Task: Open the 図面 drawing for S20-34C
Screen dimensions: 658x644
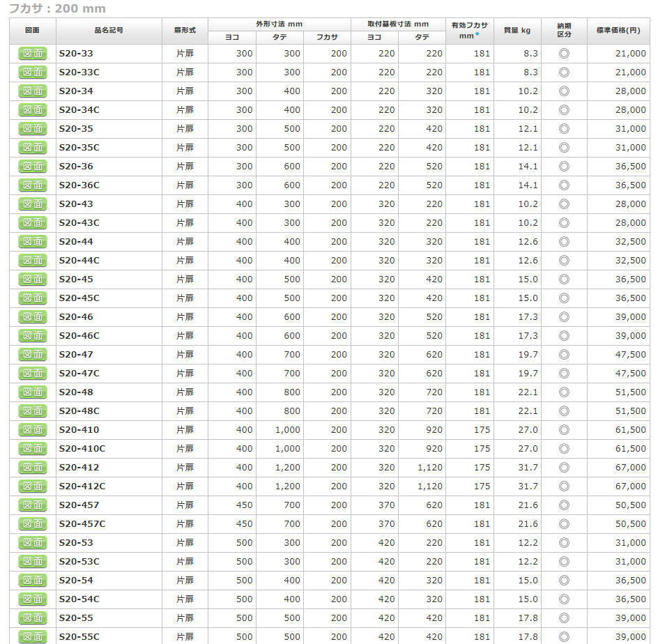Action: (x=33, y=110)
